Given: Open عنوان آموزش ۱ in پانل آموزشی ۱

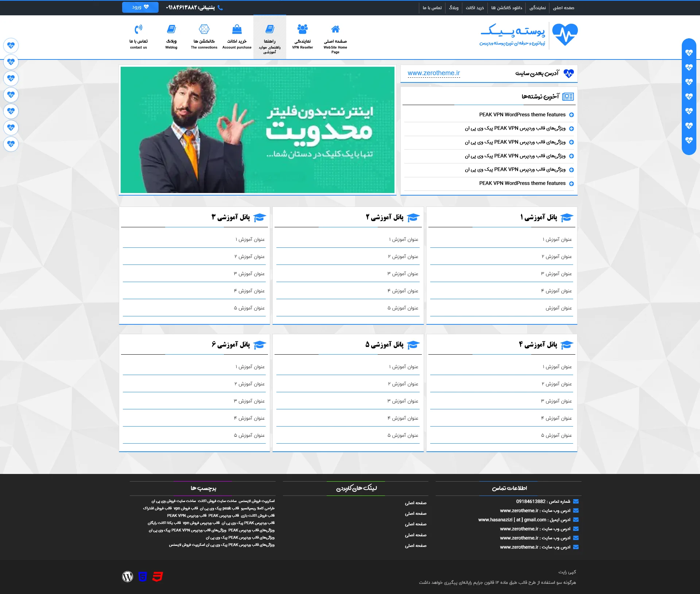Looking at the screenshot, I should tap(557, 239).
